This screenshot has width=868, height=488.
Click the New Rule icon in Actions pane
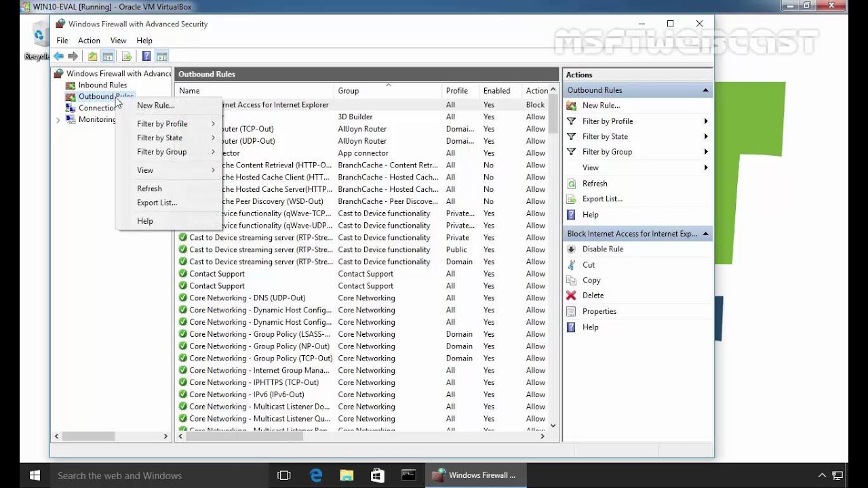click(x=571, y=105)
